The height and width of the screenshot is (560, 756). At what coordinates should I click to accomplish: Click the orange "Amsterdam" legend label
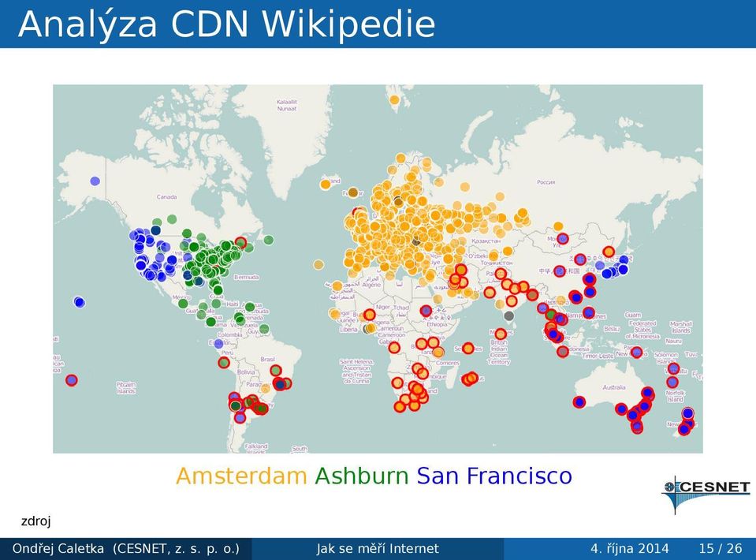(x=241, y=476)
